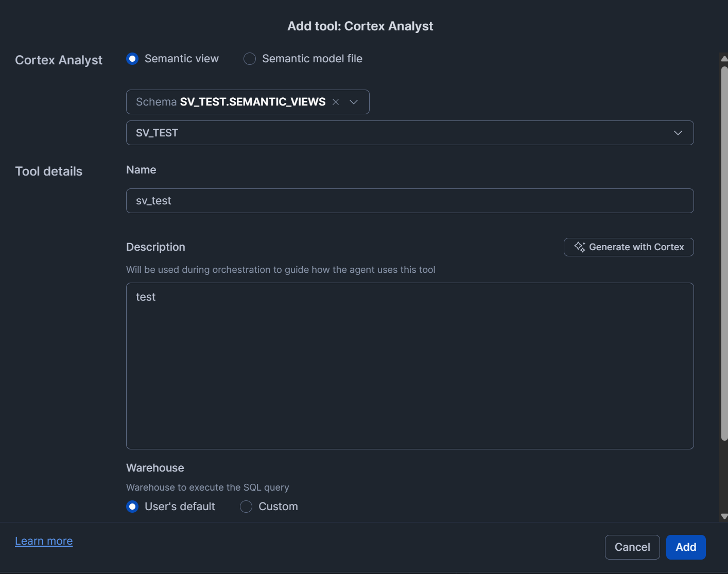Click the vertical scrollbar thumb
The width and height of the screenshot is (728, 574).
coord(724,252)
